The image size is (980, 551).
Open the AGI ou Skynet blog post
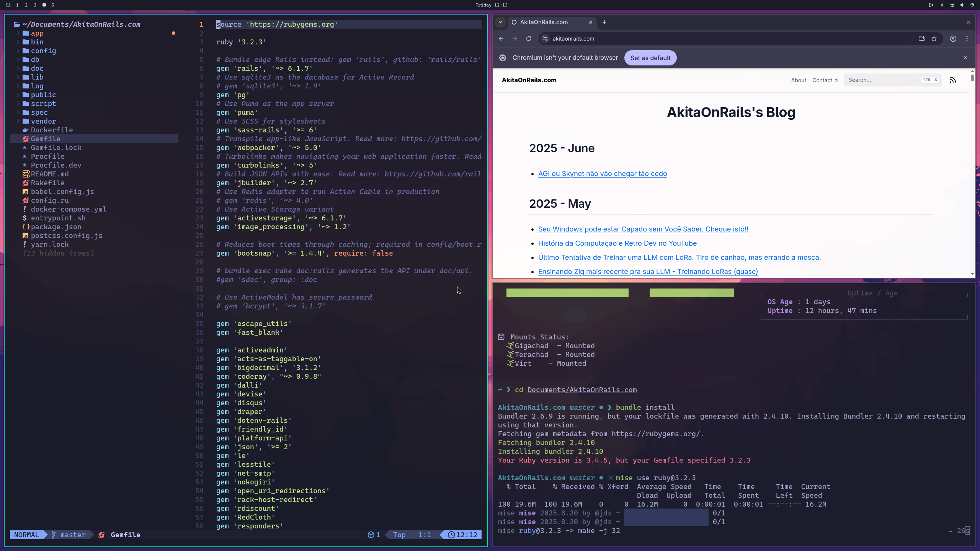[603, 174]
